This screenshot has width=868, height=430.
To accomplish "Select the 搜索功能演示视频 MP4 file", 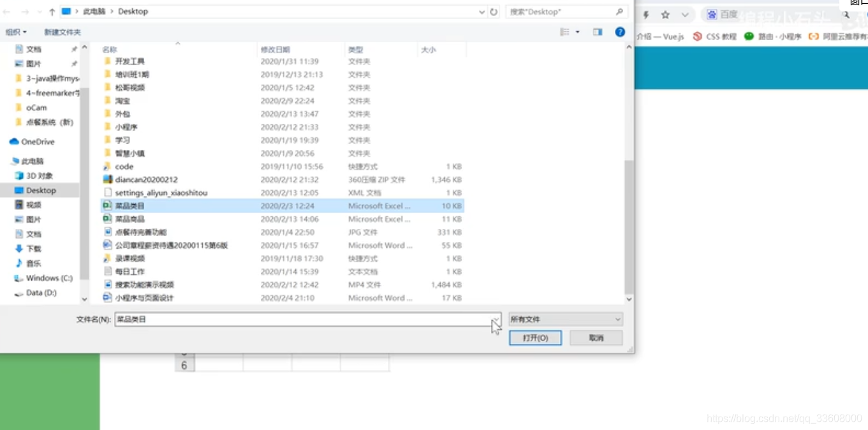I will click(x=145, y=285).
